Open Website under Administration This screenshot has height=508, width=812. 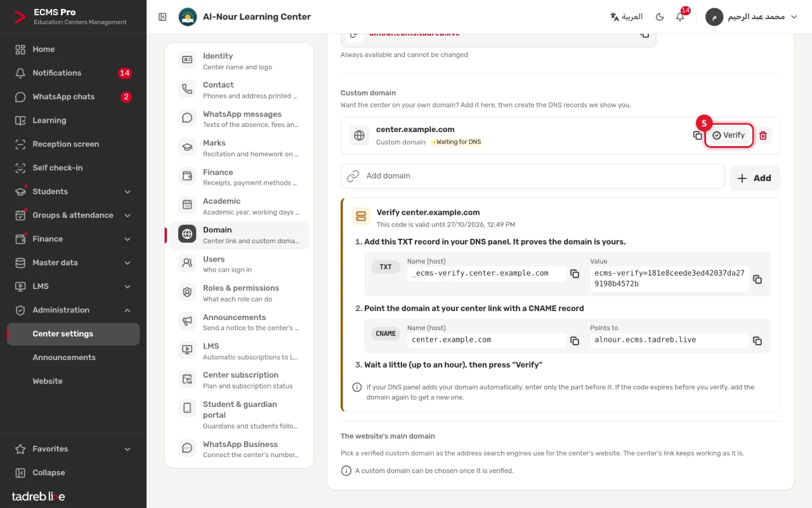[73, 381]
